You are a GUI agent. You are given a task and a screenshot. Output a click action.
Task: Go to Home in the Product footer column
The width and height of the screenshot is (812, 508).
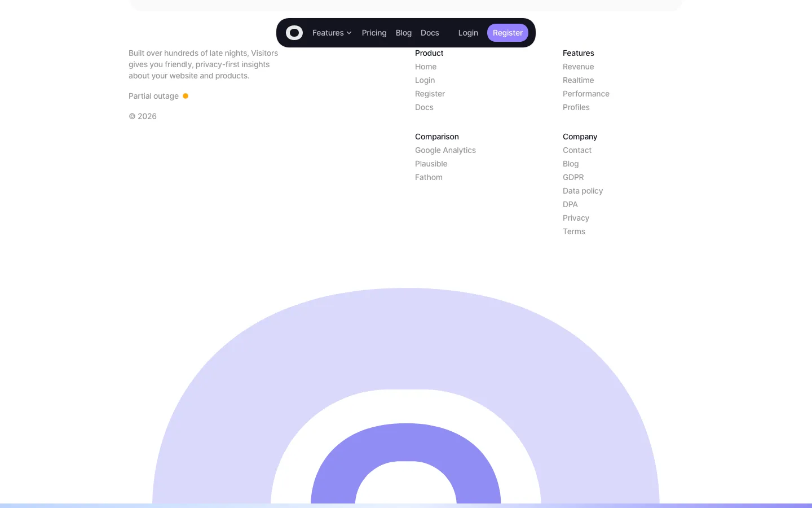pyautogui.click(x=426, y=67)
